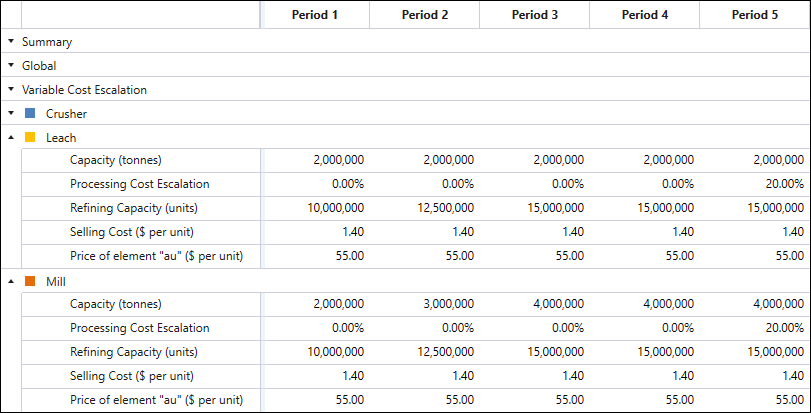Viewport: 811px width, 413px height.
Task: Collapse the Leach section arrow
Action: tap(10, 138)
